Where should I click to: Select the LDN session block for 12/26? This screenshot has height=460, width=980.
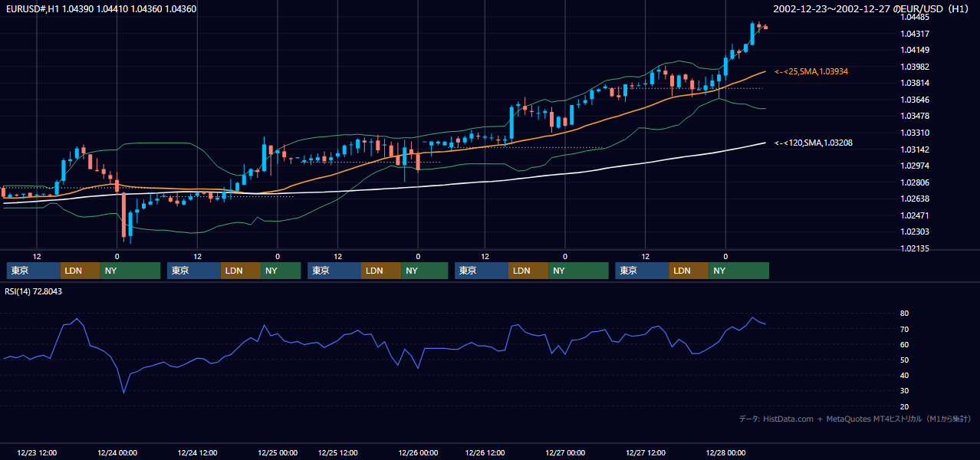[528, 271]
